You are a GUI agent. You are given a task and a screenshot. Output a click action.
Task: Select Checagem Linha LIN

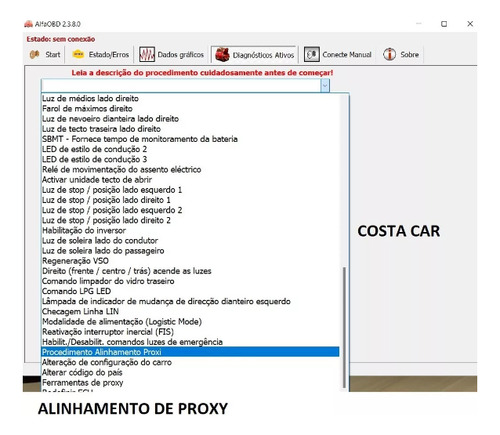pos(190,312)
